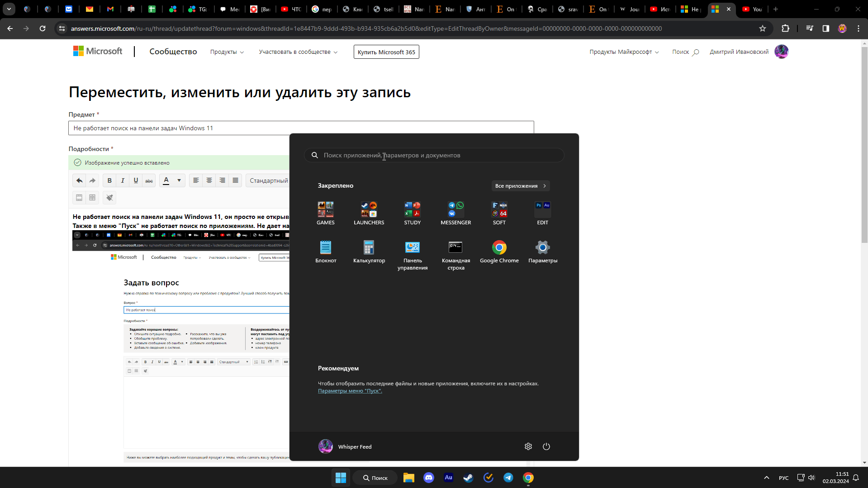Open the Chrome tab search dropdown

[9, 9]
